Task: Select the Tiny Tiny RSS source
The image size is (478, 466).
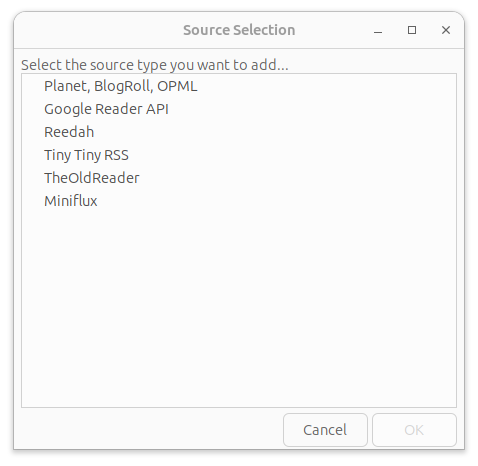Action: pyautogui.click(x=239, y=155)
